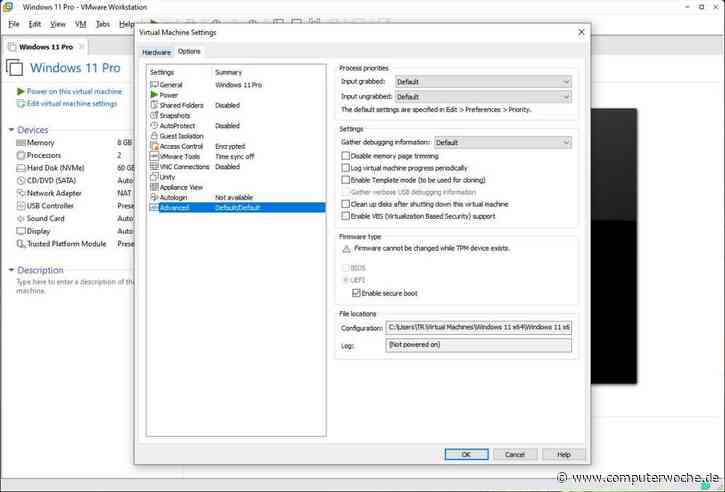Click the description text area in main window

(75, 286)
